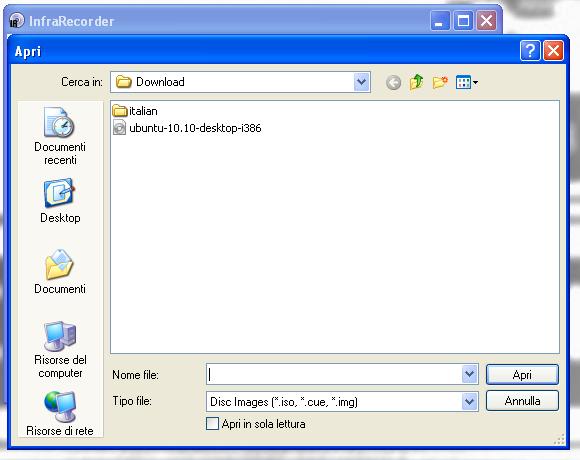The width and height of the screenshot is (580, 460).
Task: Click the ubuntu-10.10-desktop-i386 file name
Action: 195,128
